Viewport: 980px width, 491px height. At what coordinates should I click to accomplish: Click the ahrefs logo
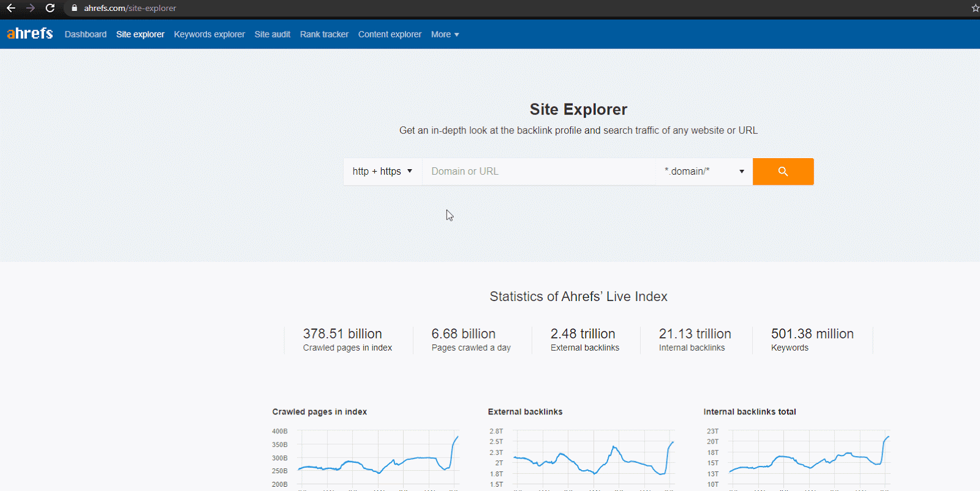pos(30,34)
